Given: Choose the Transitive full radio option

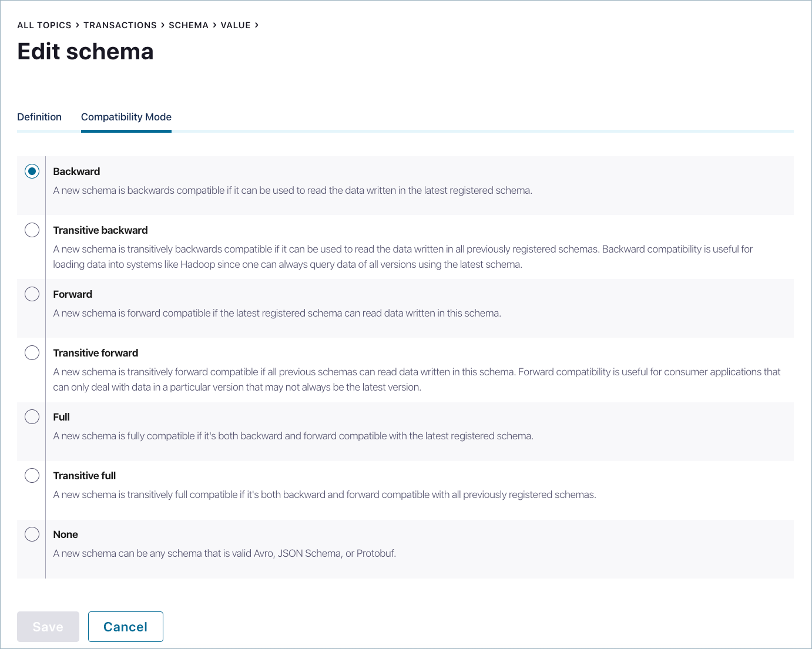Looking at the screenshot, I should [32, 476].
